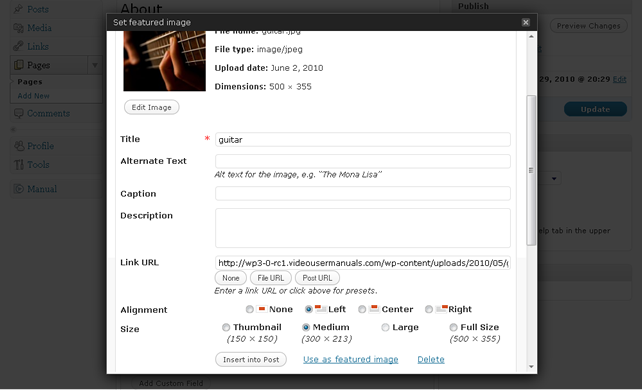Click the Left alignment icon

pyautogui.click(x=321, y=309)
